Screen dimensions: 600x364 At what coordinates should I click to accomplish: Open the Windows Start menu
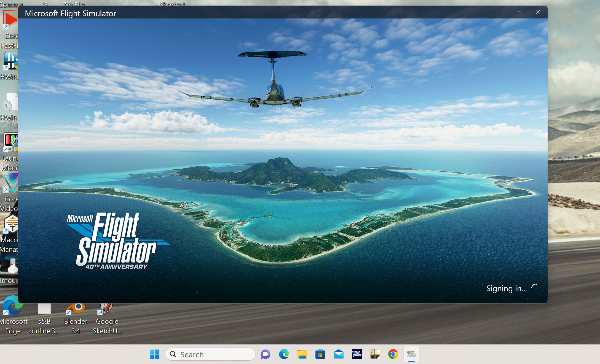[154, 354]
